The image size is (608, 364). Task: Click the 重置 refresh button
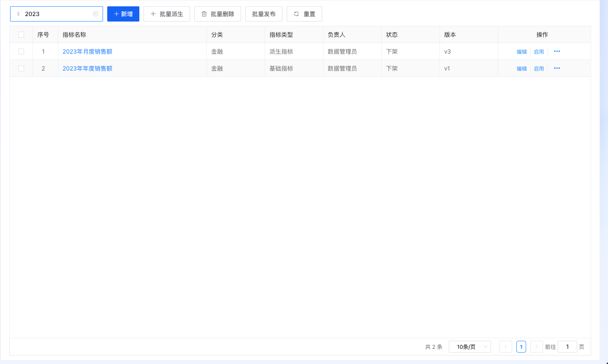point(304,14)
